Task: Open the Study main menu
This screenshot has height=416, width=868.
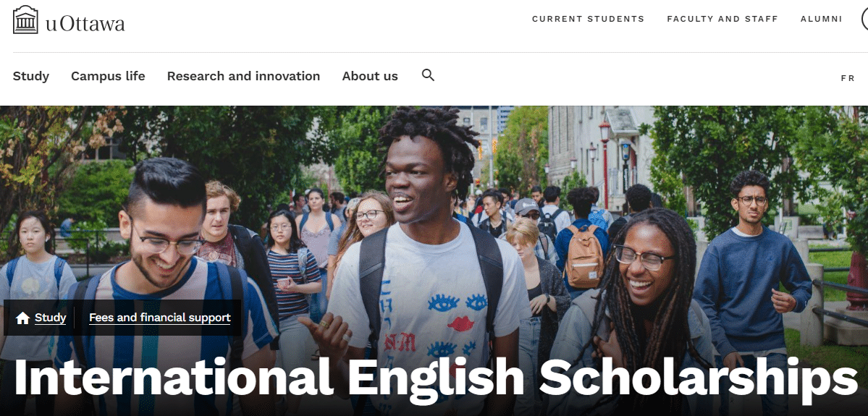Action: click(x=31, y=77)
